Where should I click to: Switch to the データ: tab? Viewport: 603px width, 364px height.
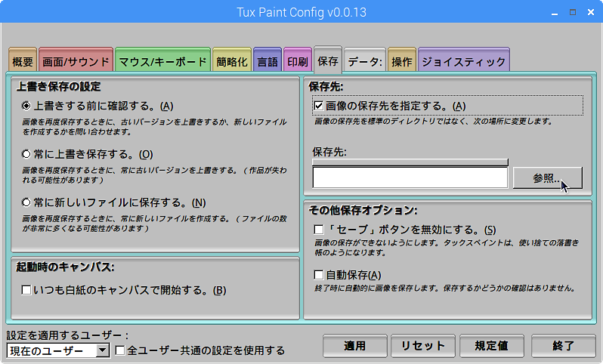[x=364, y=60]
